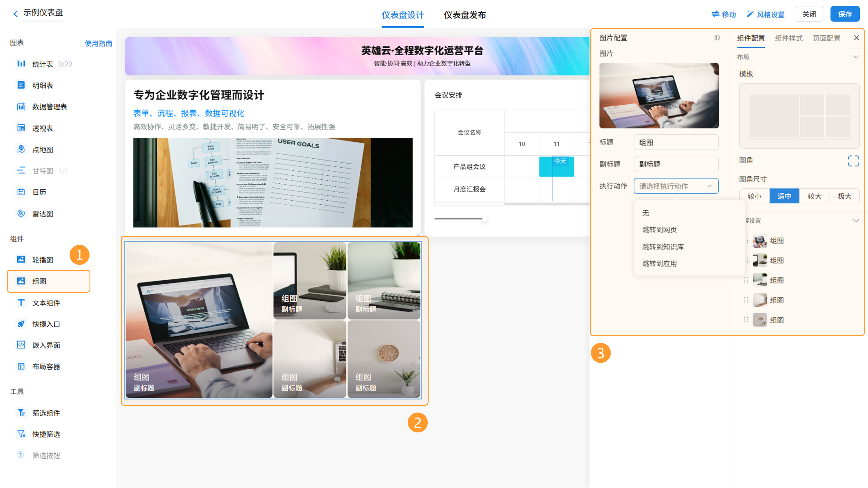
Task: Click the 快捷入口 rocket icon
Action: pos(21,324)
